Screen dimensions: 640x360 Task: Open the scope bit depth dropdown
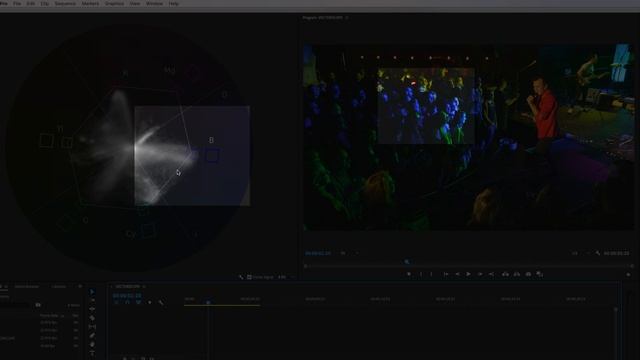tap(286, 277)
